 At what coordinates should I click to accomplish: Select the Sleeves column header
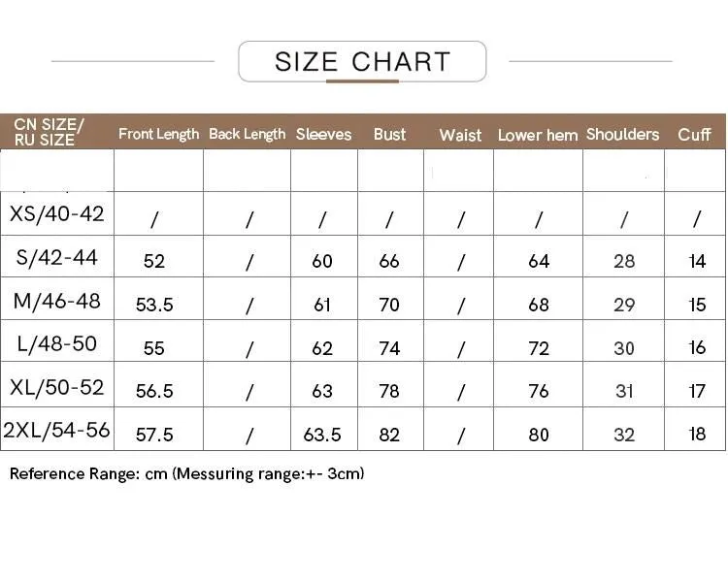[323, 134]
